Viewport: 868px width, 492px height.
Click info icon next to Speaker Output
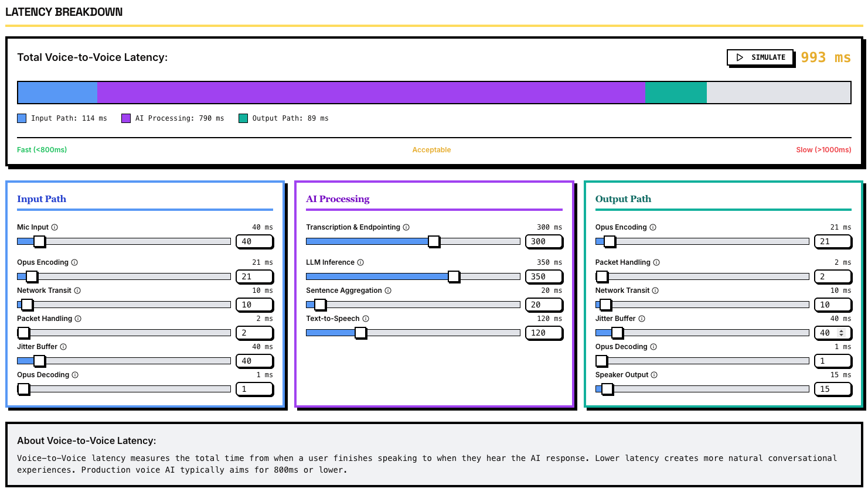pos(654,375)
